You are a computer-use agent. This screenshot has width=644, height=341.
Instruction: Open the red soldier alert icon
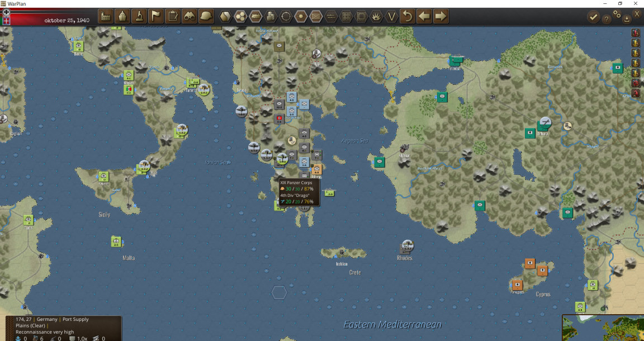coord(636,93)
